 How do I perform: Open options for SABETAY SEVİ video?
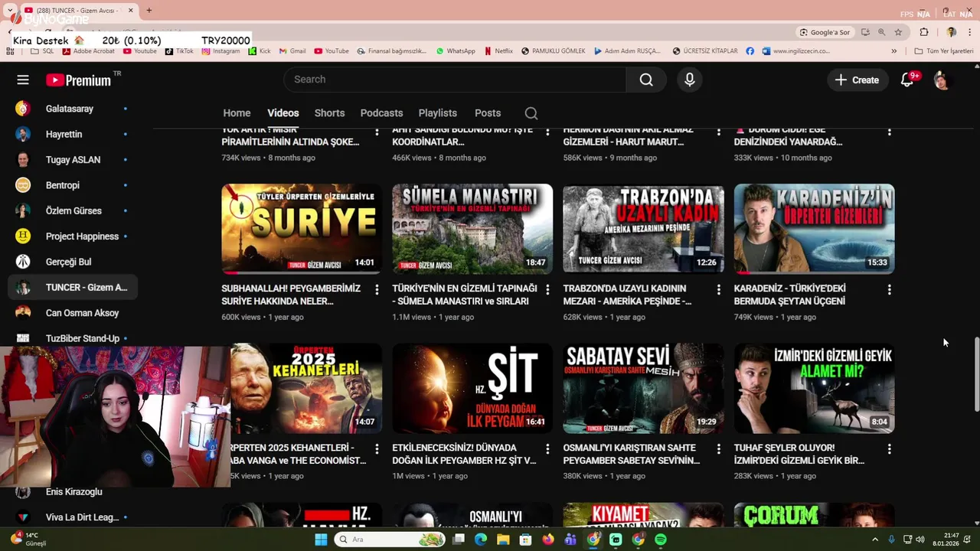point(718,448)
